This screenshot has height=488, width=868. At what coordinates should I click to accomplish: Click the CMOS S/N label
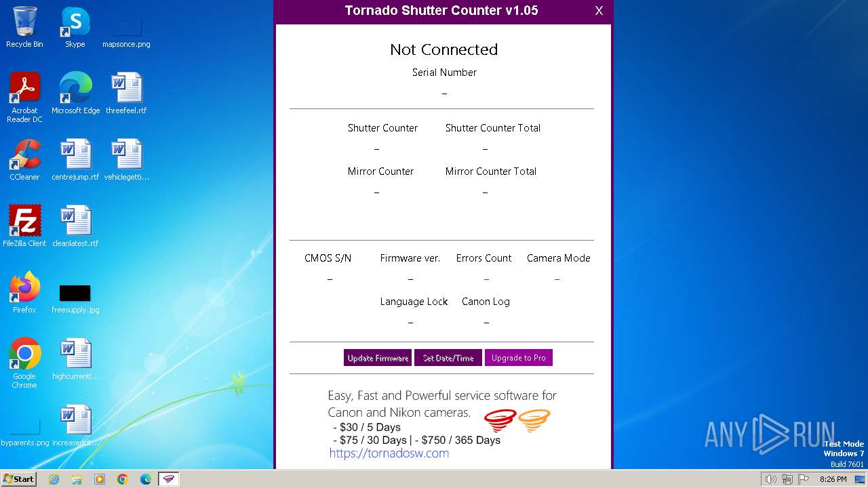pyautogui.click(x=328, y=258)
